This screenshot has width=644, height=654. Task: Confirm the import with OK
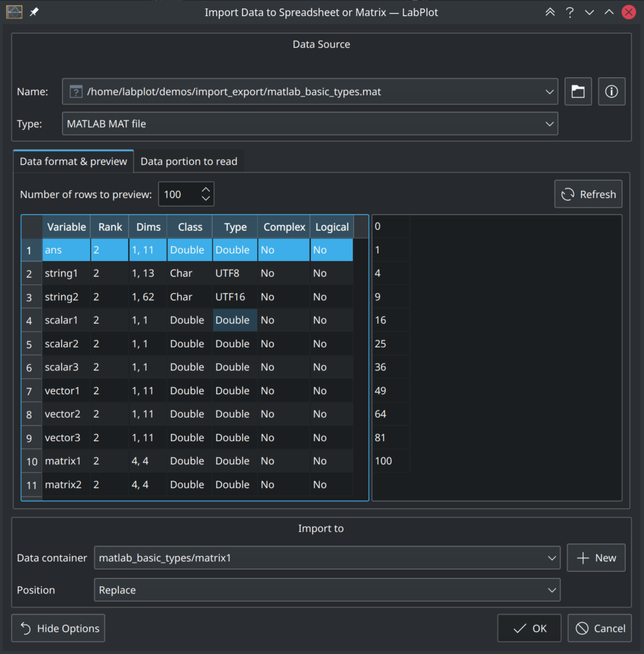tap(529, 628)
